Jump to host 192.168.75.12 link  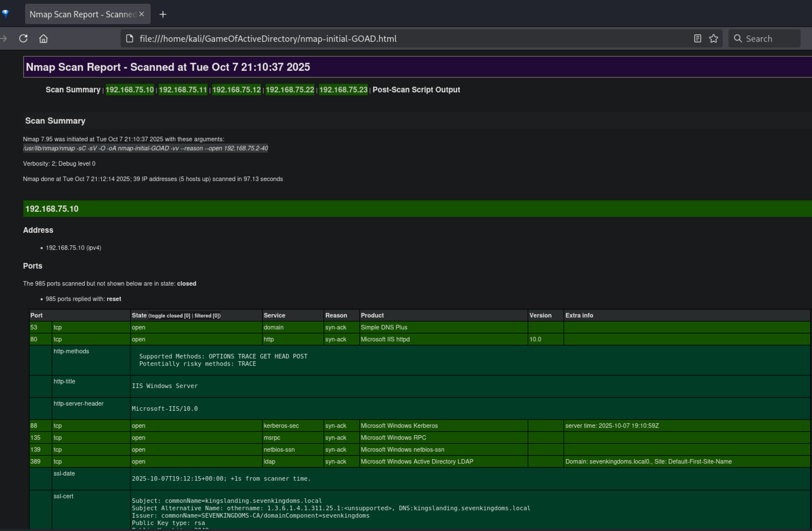(x=236, y=90)
